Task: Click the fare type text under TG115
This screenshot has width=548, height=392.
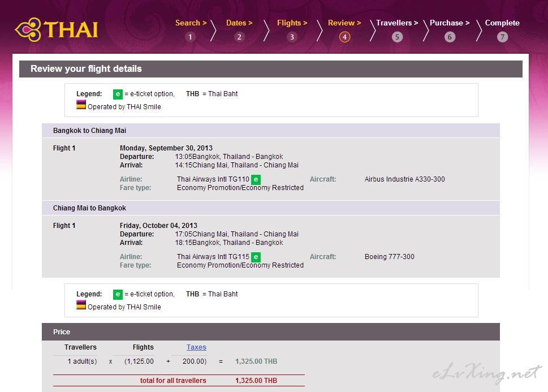Action: [240, 265]
